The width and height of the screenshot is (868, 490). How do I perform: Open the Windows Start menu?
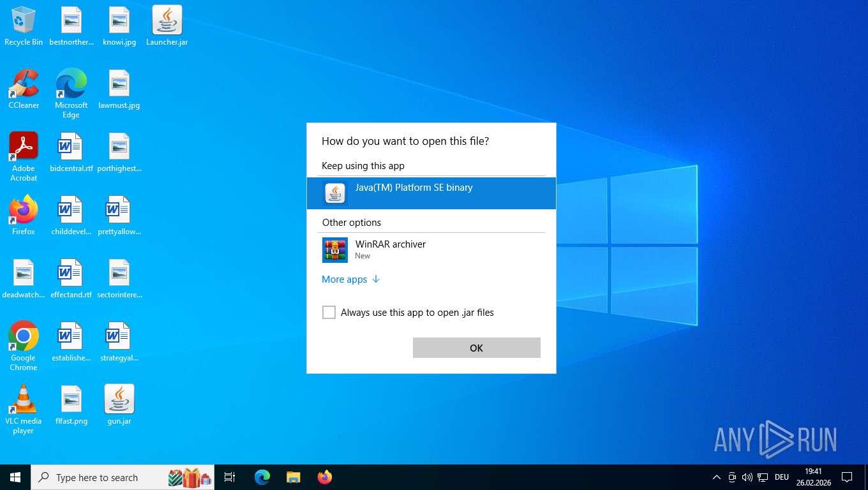pyautogui.click(x=15, y=477)
